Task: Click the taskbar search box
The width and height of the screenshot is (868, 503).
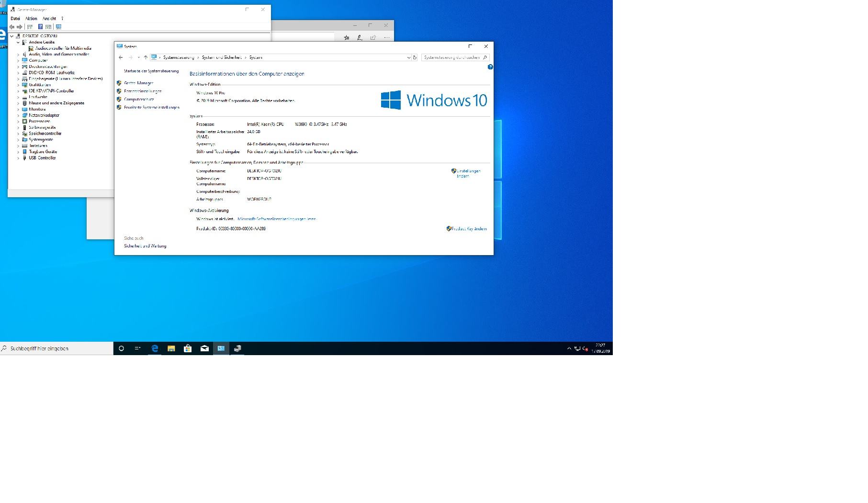Action: point(56,348)
